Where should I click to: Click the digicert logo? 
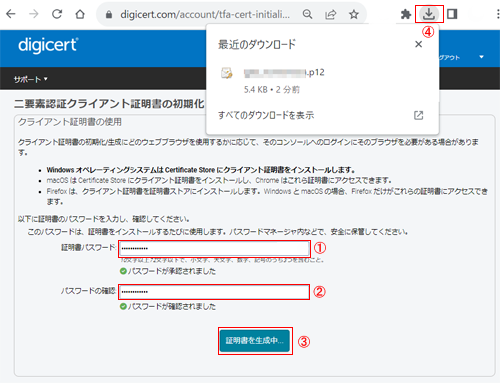(48, 45)
